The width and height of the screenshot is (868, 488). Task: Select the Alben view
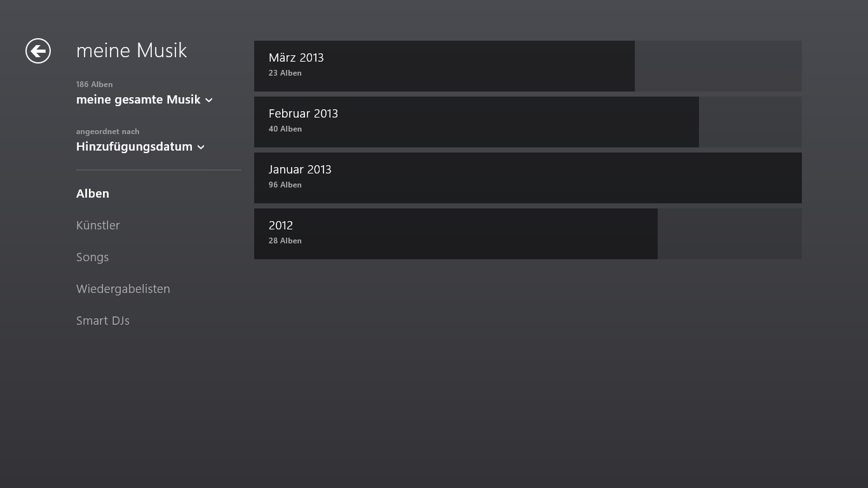pos(93,194)
